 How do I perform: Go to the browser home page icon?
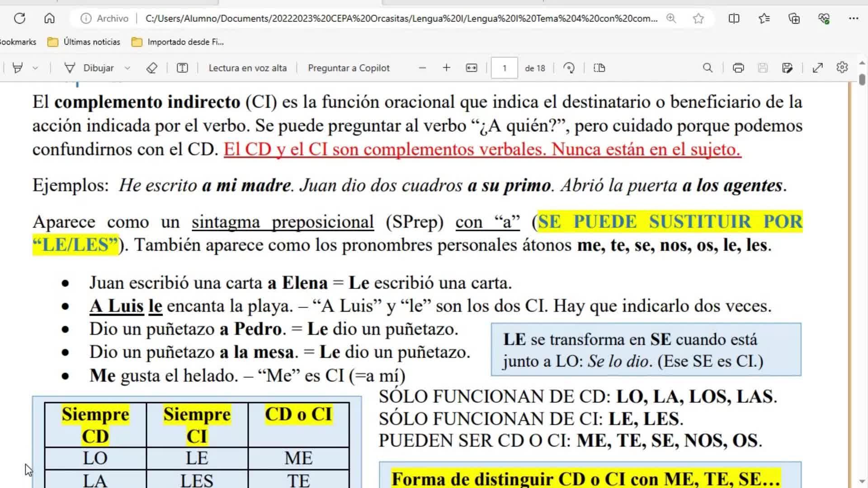pos(49,19)
